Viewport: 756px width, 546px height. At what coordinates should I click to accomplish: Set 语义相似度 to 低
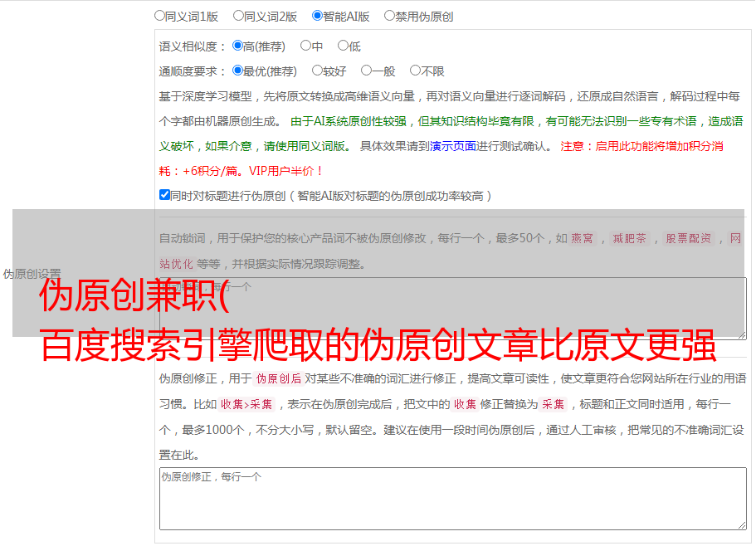point(343,46)
